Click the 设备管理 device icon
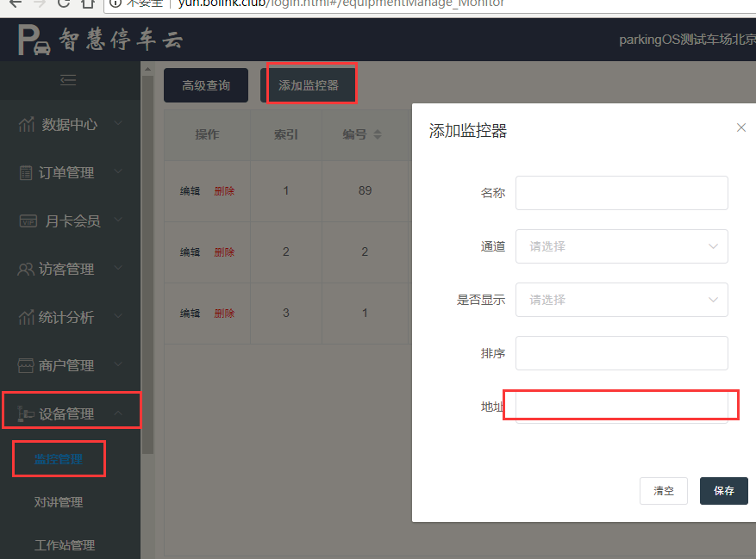 [26, 414]
